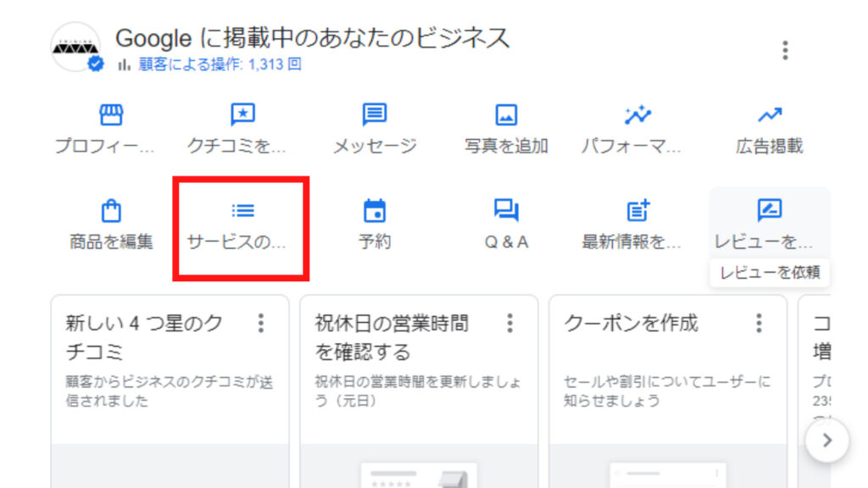Image resolution: width=868 pixels, height=488 pixels.
Task: Open the Bookings calendar icon
Action: [374, 211]
